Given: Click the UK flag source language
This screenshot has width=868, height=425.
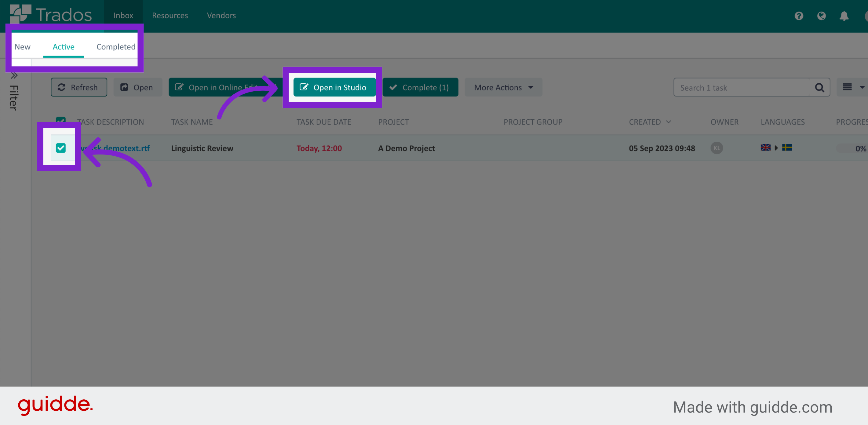Looking at the screenshot, I should (766, 147).
